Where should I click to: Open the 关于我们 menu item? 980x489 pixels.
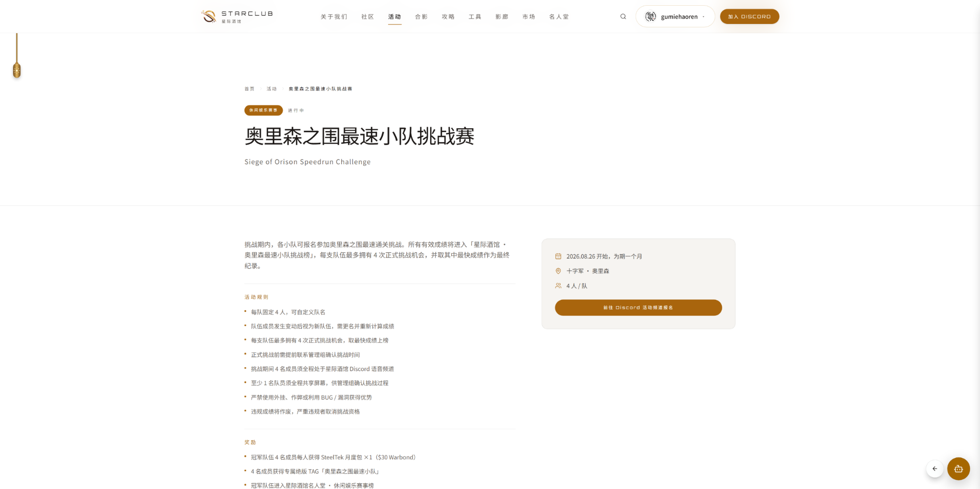point(334,17)
